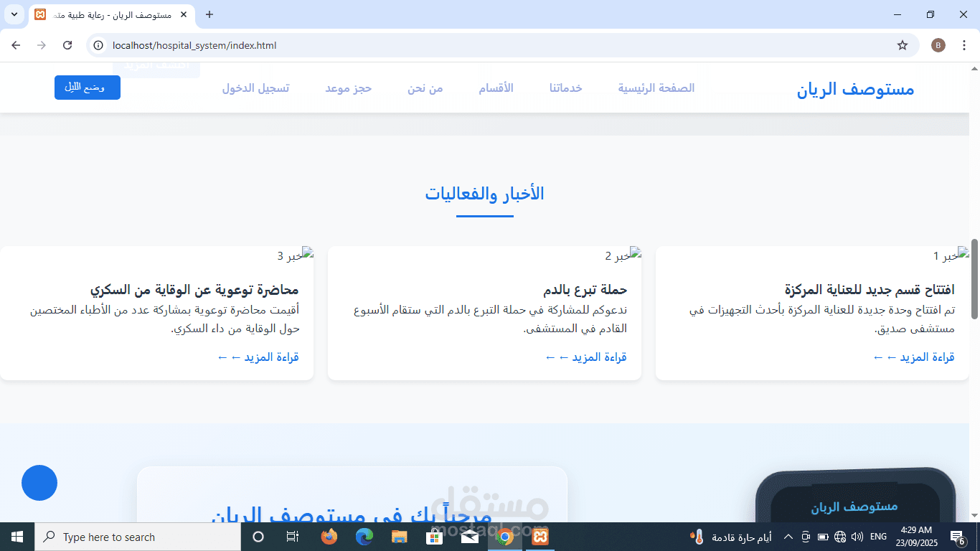Open Cortana circle icon on taskbar
The width and height of the screenshot is (980, 551).
[258, 537]
